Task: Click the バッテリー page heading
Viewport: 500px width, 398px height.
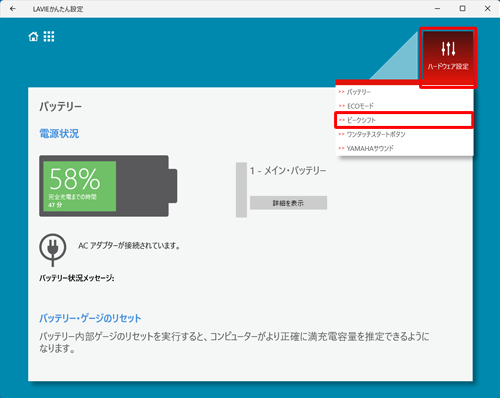Action: pos(60,106)
